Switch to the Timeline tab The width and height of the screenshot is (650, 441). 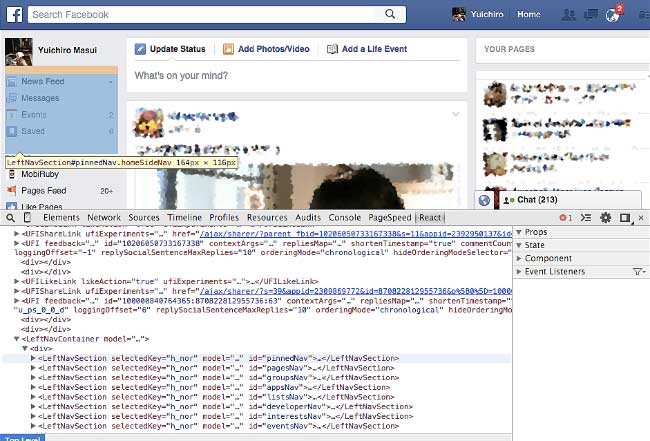(x=184, y=218)
